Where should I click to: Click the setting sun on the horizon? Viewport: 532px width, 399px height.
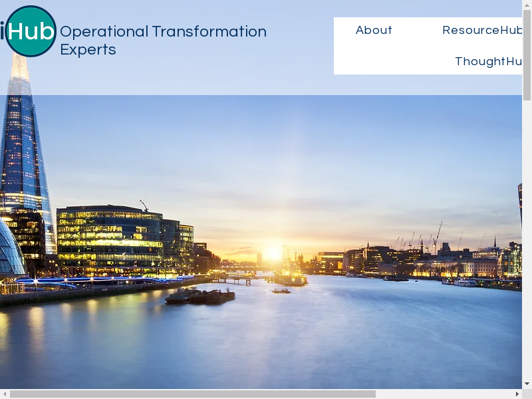(x=273, y=253)
